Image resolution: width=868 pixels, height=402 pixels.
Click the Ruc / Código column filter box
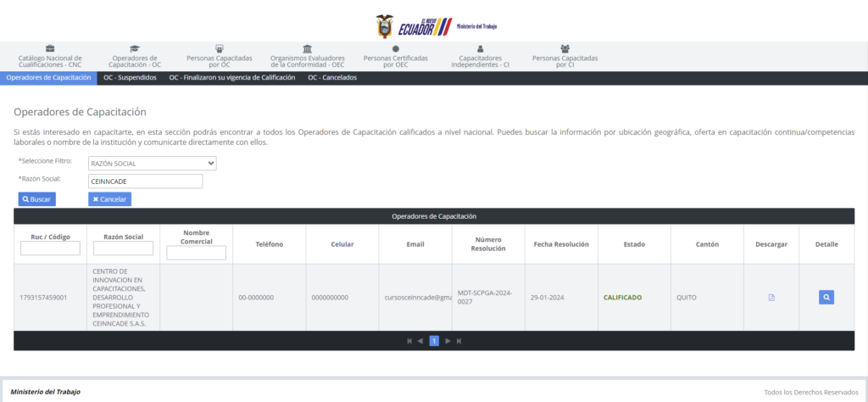coord(50,248)
